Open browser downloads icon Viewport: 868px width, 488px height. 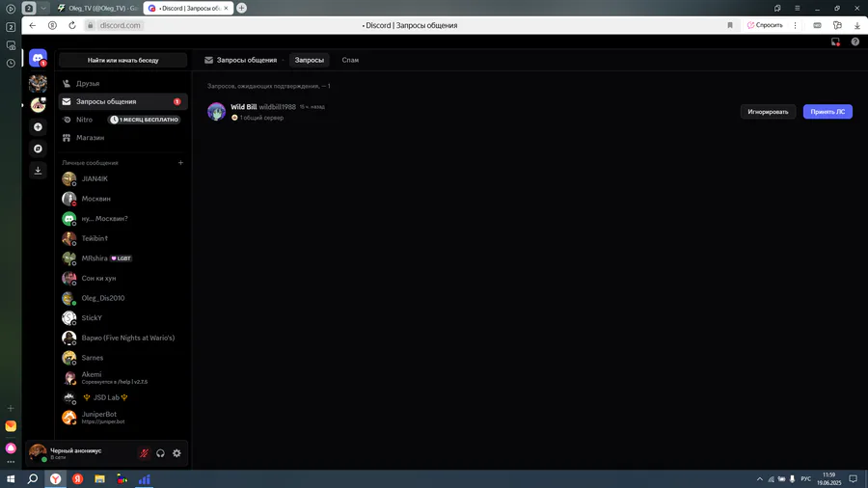point(857,25)
